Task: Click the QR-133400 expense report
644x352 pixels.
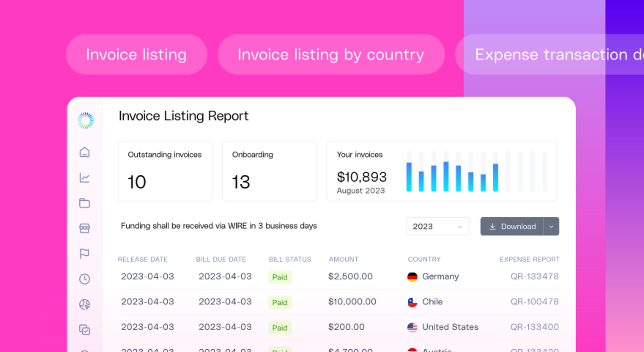Action: 534,327
